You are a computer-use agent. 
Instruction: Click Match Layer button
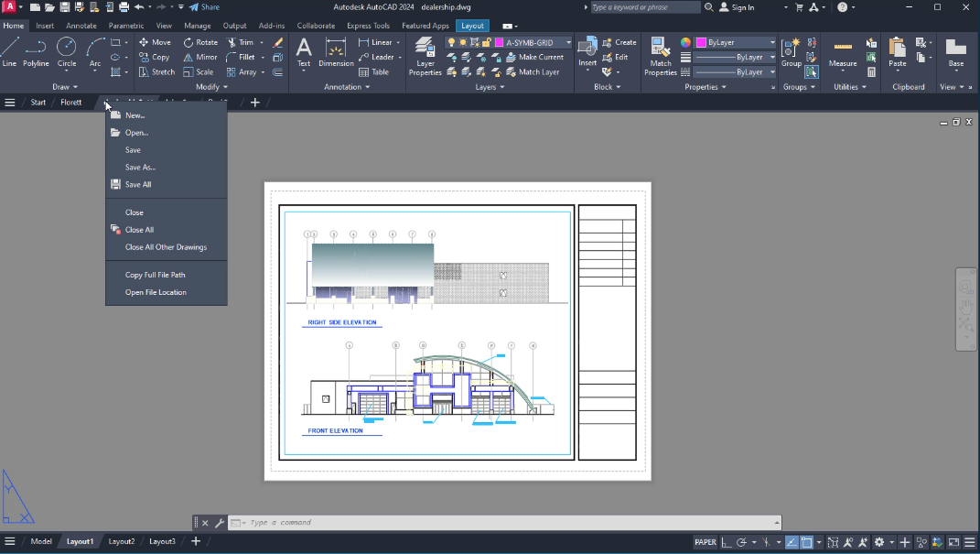(533, 72)
